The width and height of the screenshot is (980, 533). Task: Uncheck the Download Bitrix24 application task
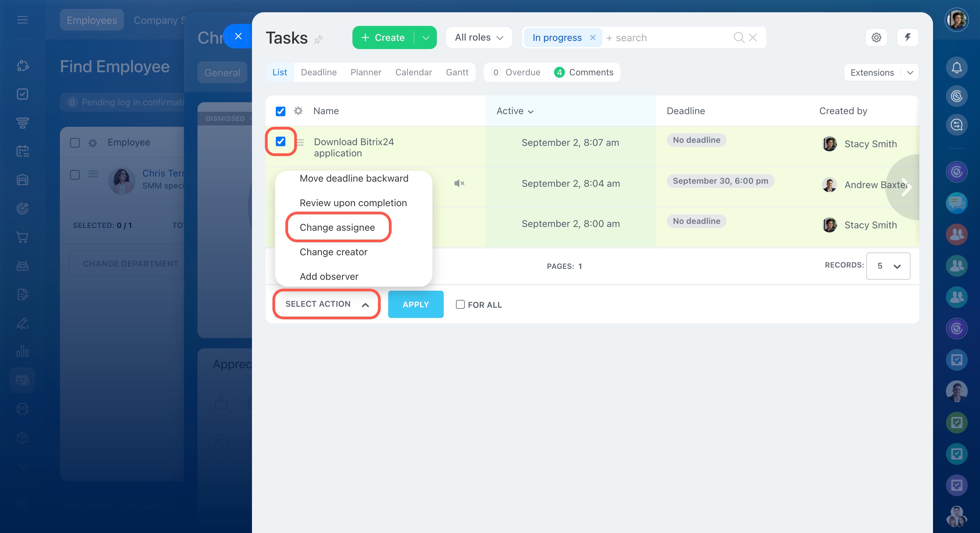click(x=280, y=142)
